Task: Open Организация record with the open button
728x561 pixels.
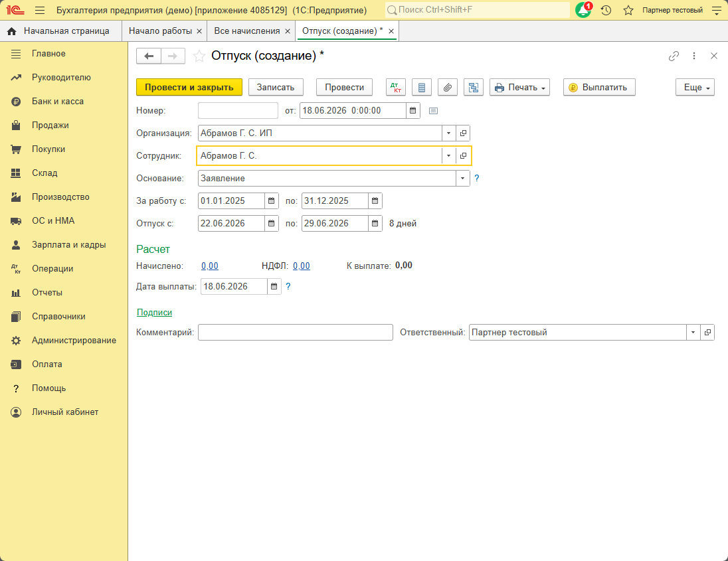Action: [x=463, y=133]
